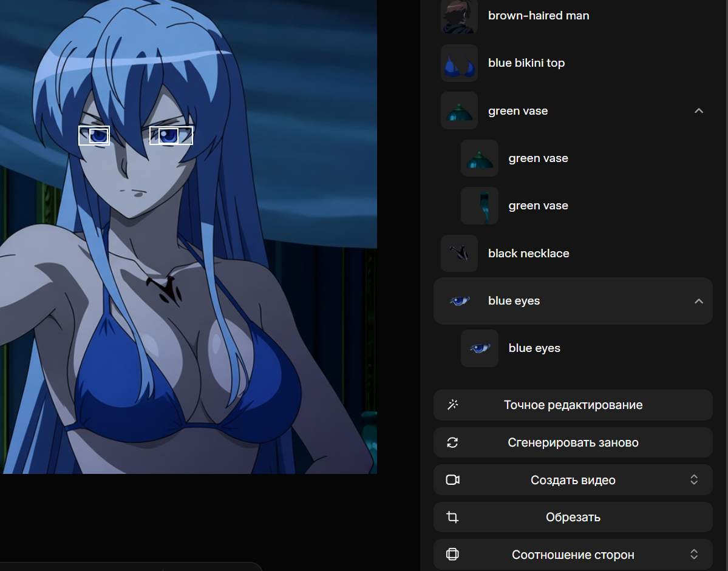Viewport: 728px width, 571px height.
Task: Click the Точное редактирование button
Action: [573, 405]
